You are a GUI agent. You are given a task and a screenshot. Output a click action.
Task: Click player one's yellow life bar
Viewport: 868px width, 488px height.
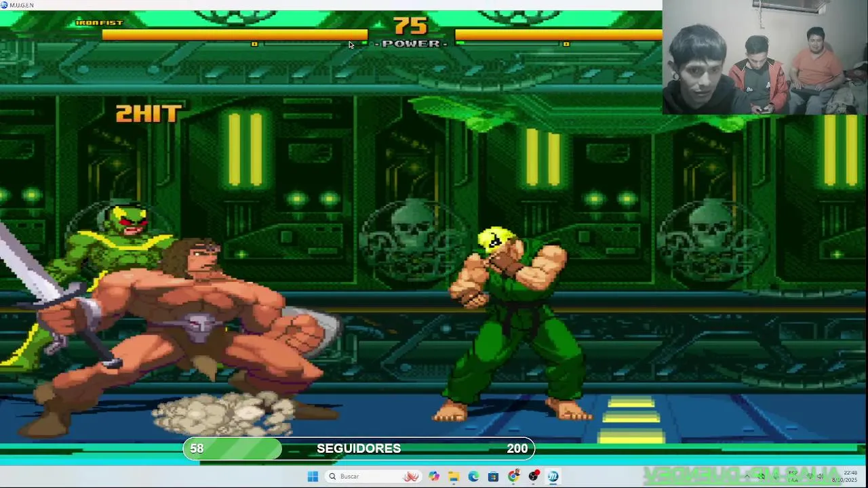click(x=235, y=35)
